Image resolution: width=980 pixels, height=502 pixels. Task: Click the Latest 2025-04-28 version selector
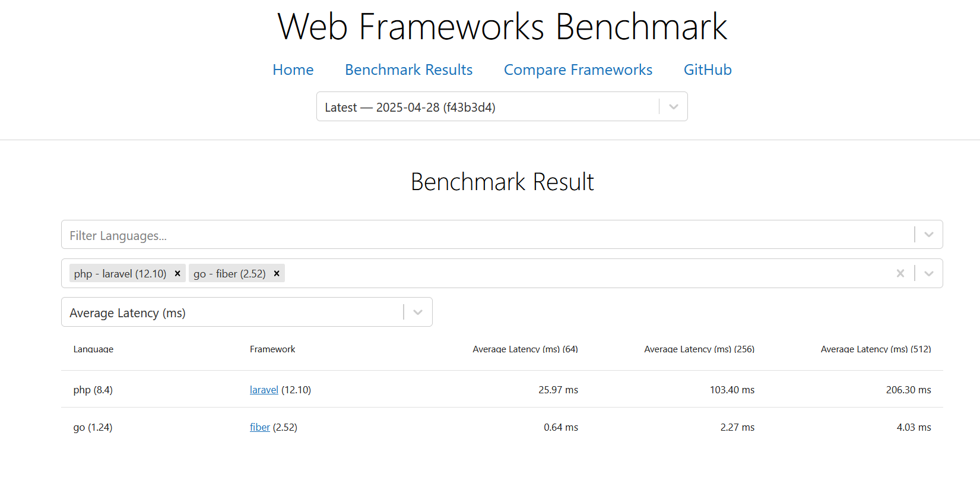coord(502,107)
